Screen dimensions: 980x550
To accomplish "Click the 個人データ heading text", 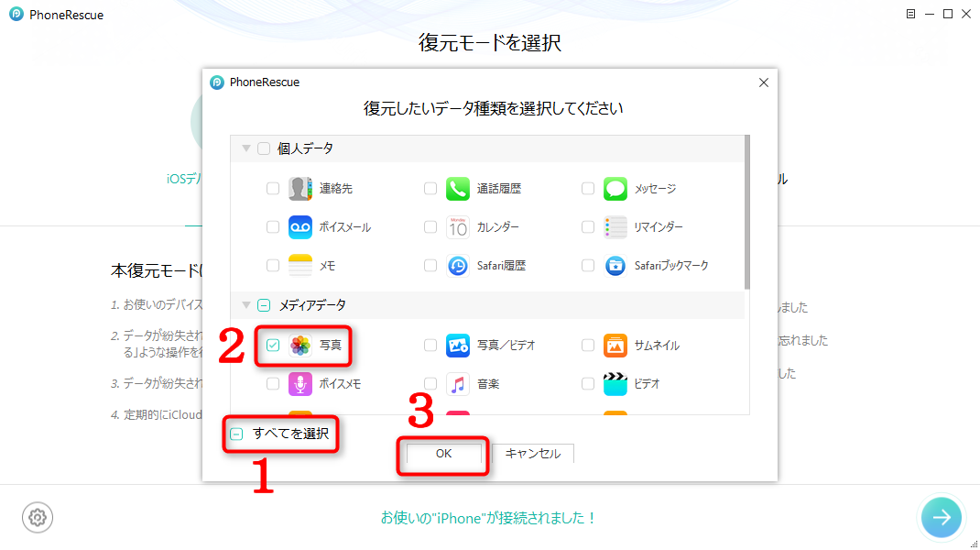I will point(305,148).
